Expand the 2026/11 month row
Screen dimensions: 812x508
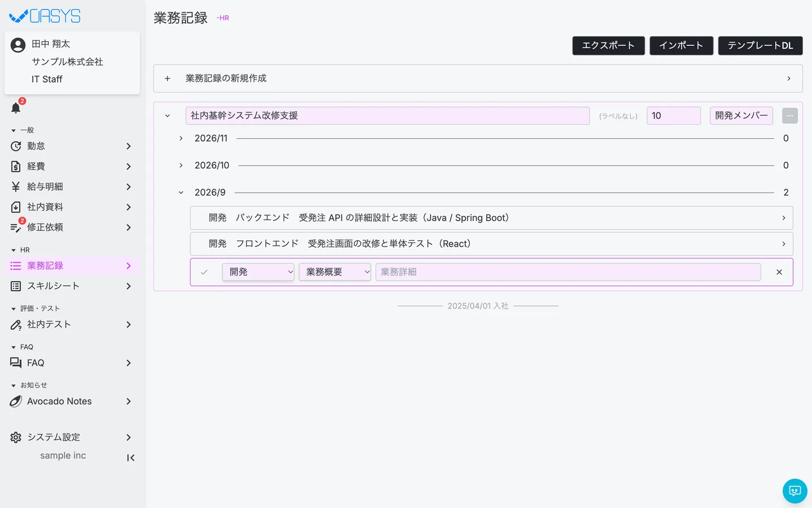(181, 138)
